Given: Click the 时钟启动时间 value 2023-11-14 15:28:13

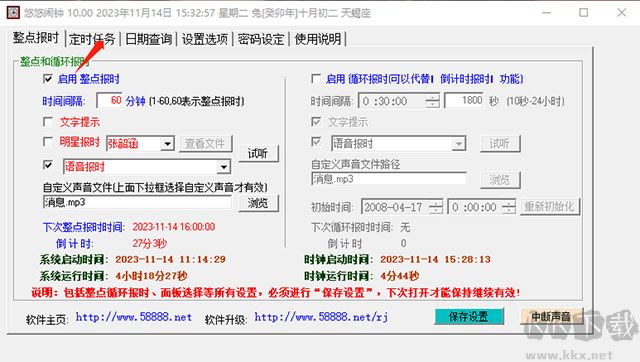Looking at the screenshot, I should tap(436, 260).
